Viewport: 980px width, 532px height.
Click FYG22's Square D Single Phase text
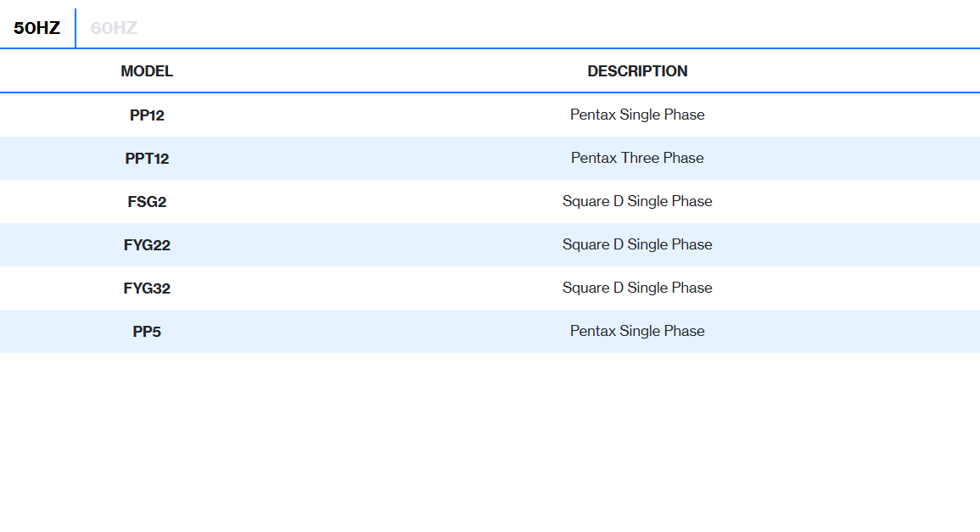pyautogui.click(x=637, y=244)
